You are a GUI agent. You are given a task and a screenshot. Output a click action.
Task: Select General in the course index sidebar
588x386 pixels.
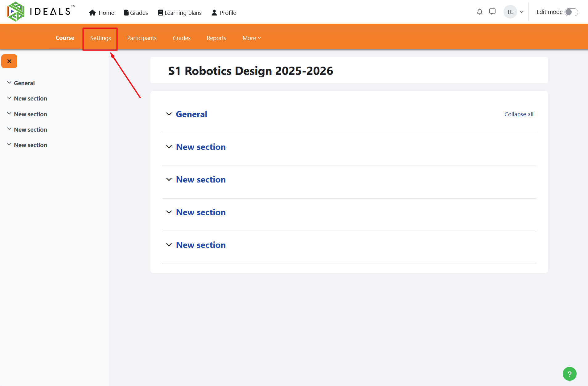coord(24,83)
